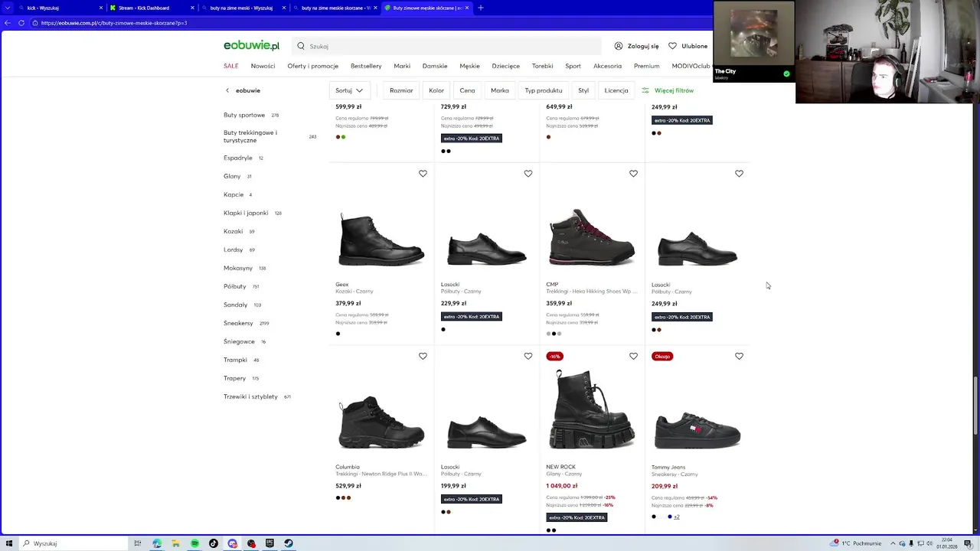Expand the Rozmiar filter
980x551 pixels.
(x=401, y=90)
